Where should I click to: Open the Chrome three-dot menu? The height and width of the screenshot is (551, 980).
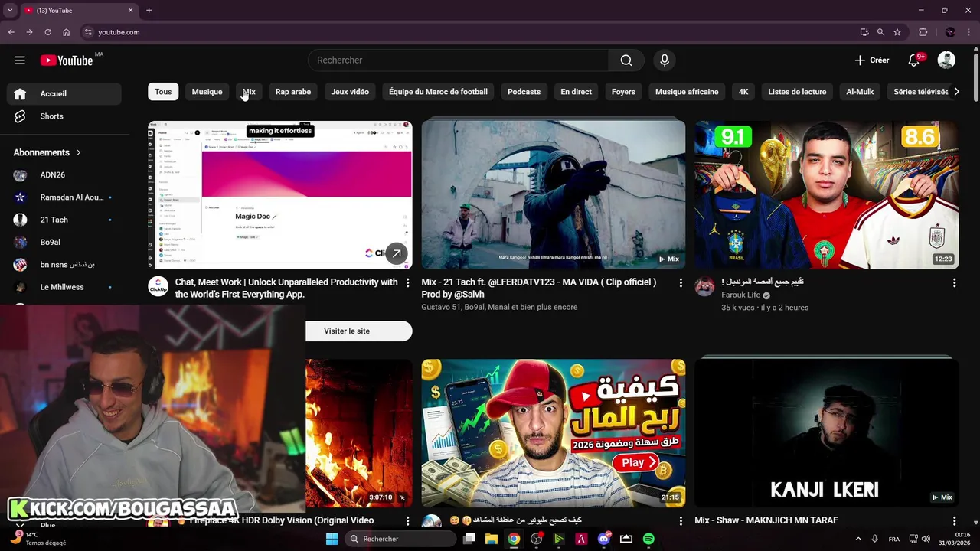[x=968, y=32]
